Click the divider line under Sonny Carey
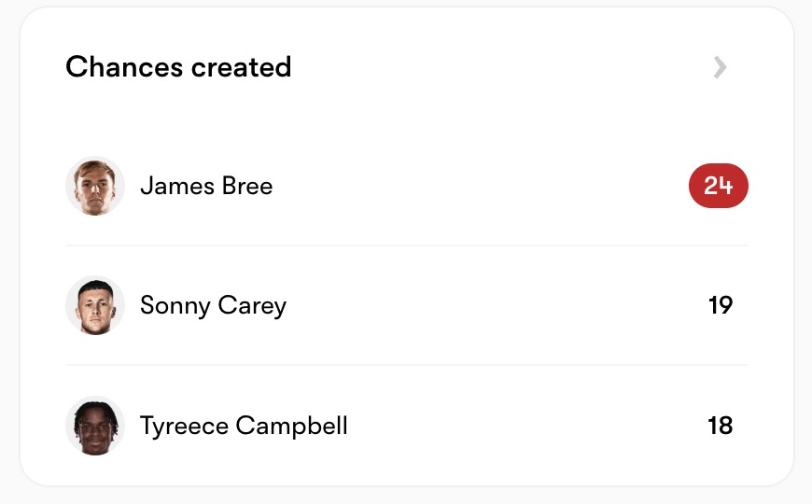This screenshot has width=812, height=504. (x=407, y=365)
